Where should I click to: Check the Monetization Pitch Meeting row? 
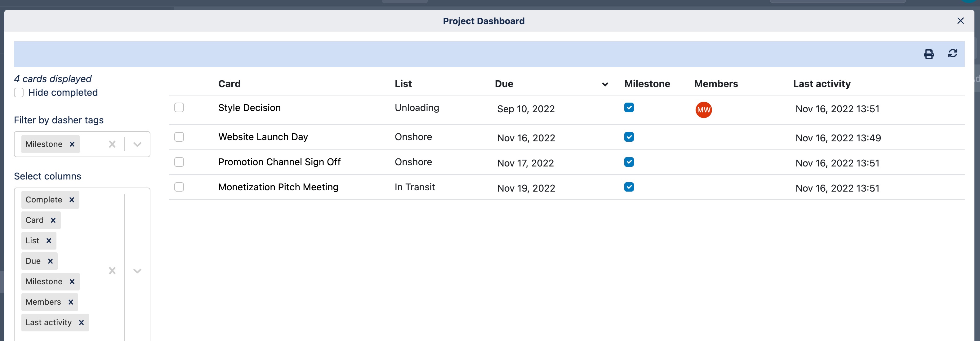click(179, 187)
